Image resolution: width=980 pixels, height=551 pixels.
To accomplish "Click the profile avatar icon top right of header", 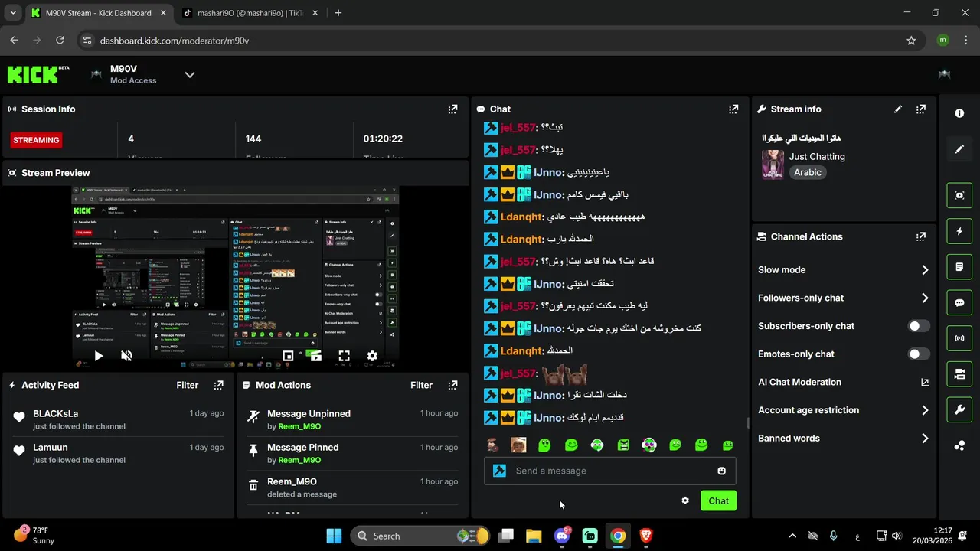I will (944, 74).
